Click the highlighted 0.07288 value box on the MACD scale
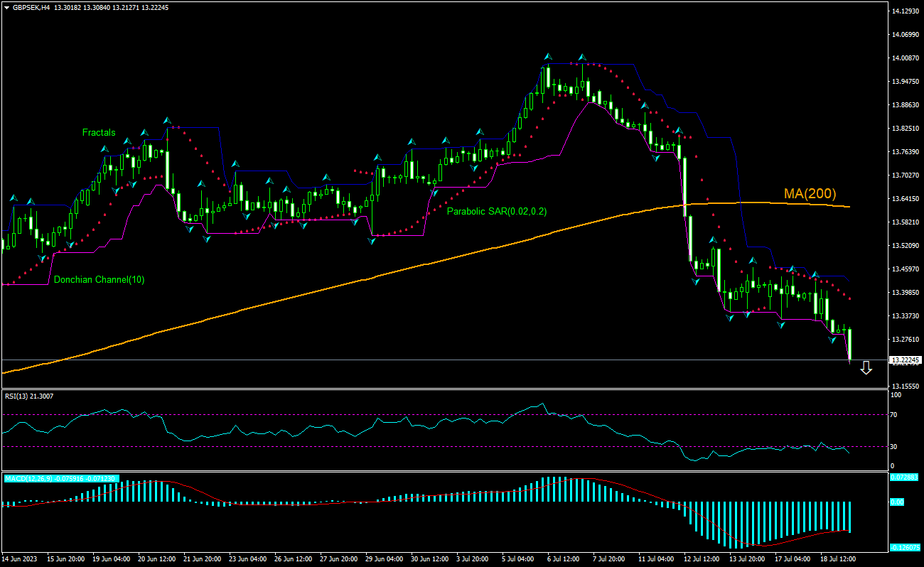Screen dimensions: 924x567 (905, 477)
